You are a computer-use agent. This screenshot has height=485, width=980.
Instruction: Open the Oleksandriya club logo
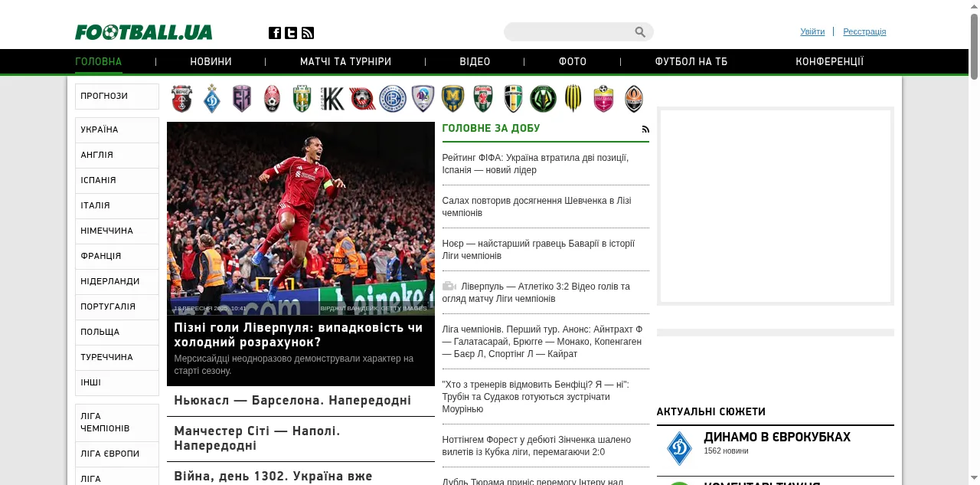pos(513,99)
